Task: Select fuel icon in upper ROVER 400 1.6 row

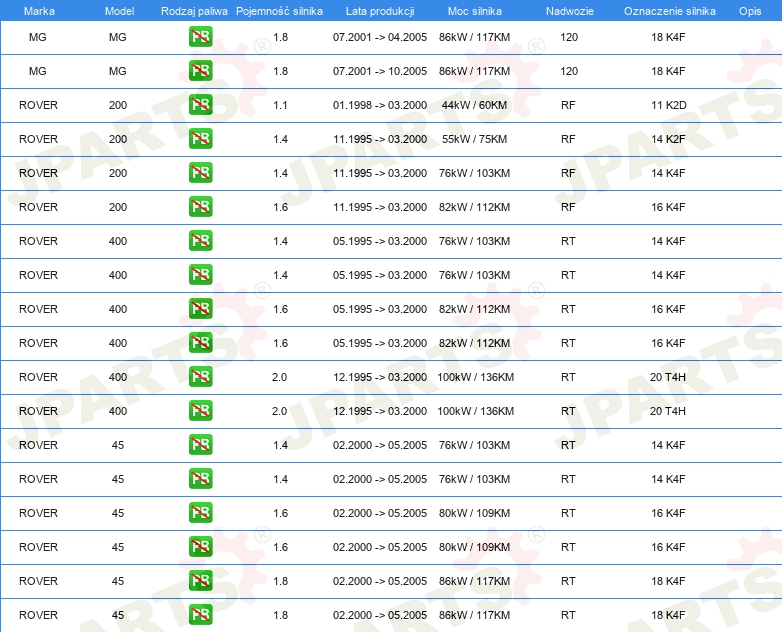Action: tap(200, 309)
